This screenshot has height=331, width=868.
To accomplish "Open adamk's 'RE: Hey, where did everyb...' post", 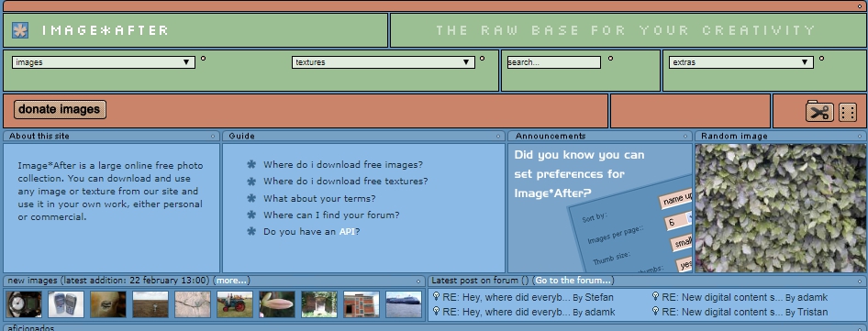I will click(506, 312).
